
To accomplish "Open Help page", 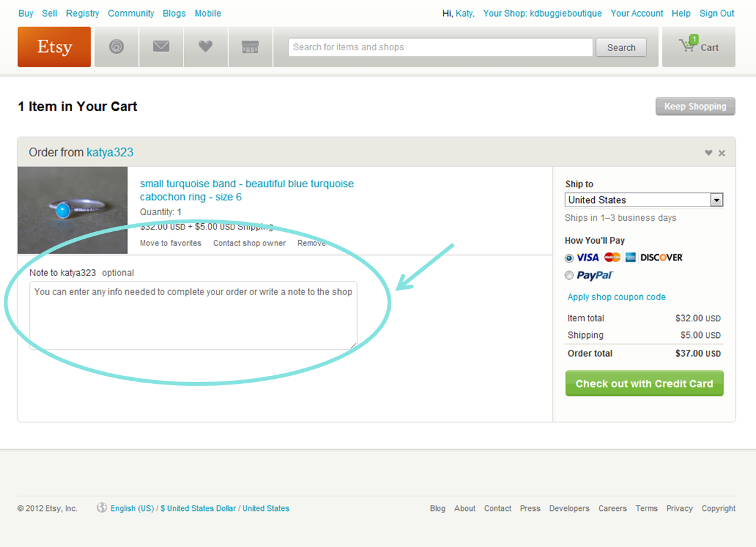I will pos(681,13).
